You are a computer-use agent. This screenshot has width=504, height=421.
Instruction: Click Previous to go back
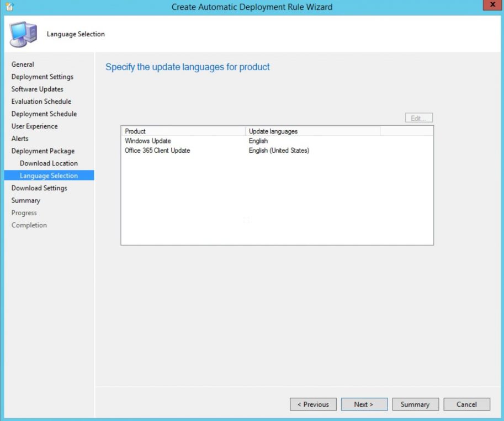[x=313, y=404]
